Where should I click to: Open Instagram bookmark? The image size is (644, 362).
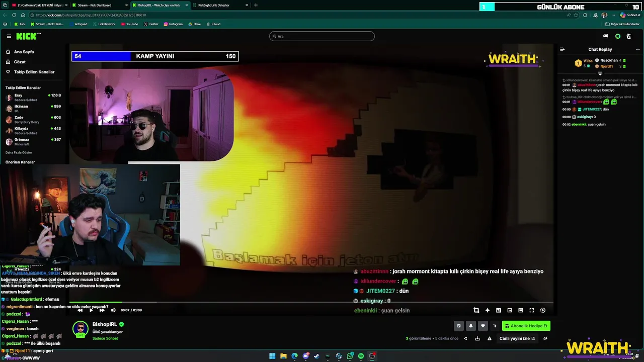point(173,24)
